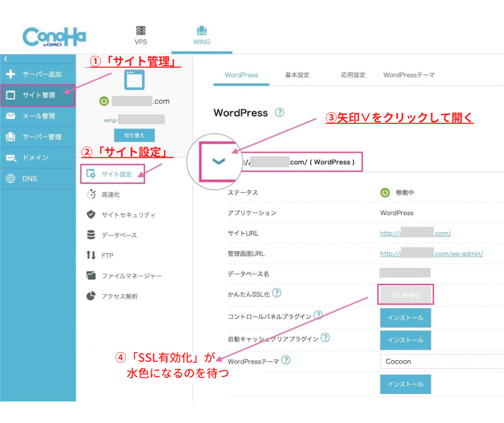Click the arrows icon for FTP
The height and width of the screenshot is (423, 504).
click(x=91, y=256)
